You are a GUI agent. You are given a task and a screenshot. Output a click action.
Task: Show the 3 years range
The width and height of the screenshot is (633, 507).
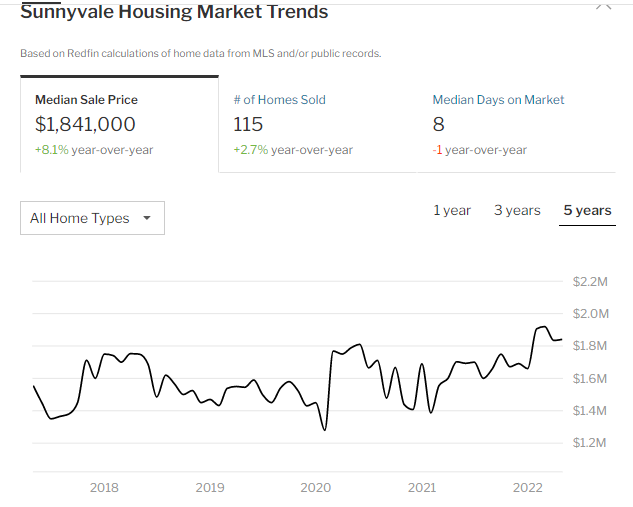point(517,210)
